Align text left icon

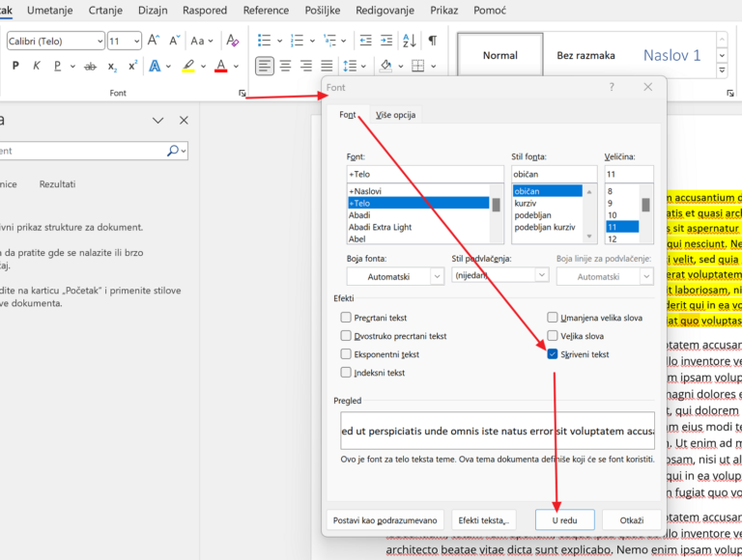pyautogui.click(x=264, y=66)
